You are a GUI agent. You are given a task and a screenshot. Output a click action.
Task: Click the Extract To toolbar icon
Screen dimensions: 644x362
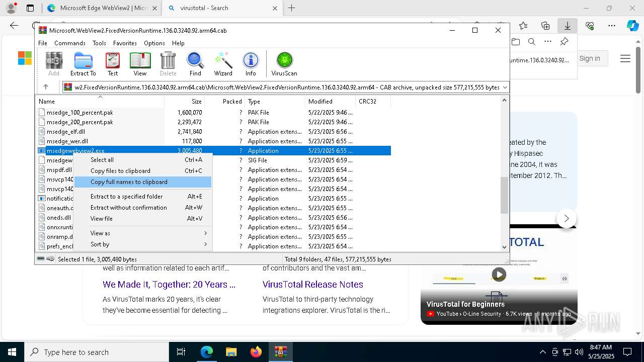(x=83, y=64)
